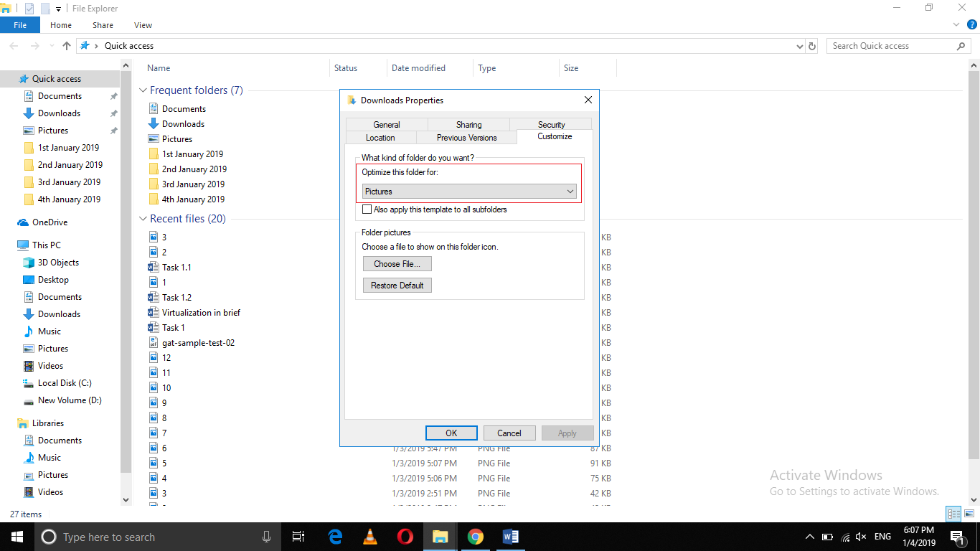The image size is (980, 551).
Task: Expand the address bar history dropdown
Action: tap(800, 46)
